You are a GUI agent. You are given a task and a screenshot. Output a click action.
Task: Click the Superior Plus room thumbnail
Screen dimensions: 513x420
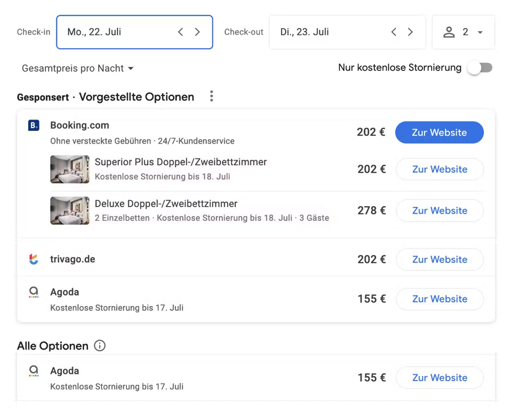(x=70, y=169)
